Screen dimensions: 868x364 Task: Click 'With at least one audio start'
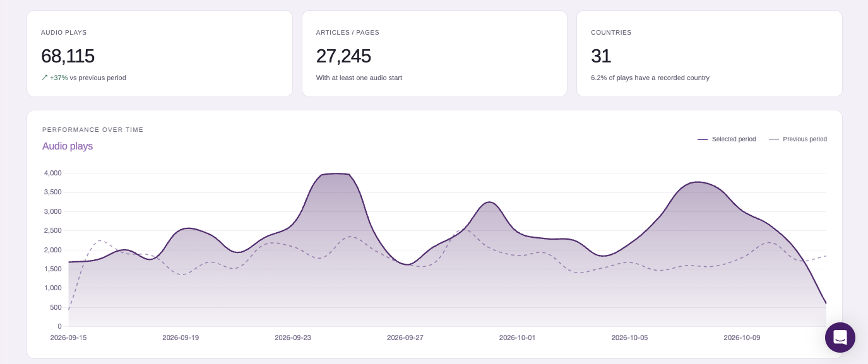359,78
